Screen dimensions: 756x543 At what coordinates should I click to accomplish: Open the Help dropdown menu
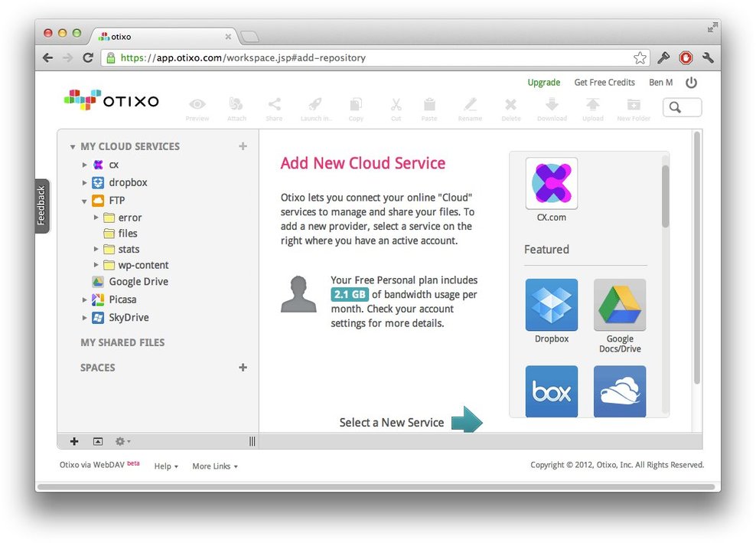coord(166,466)
